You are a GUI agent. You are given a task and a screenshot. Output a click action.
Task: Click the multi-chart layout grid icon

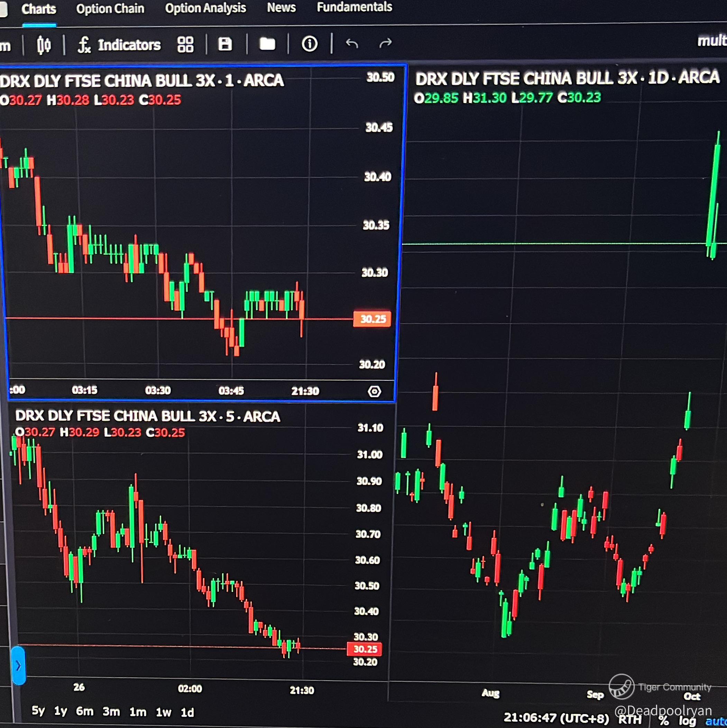click(185, 45)
